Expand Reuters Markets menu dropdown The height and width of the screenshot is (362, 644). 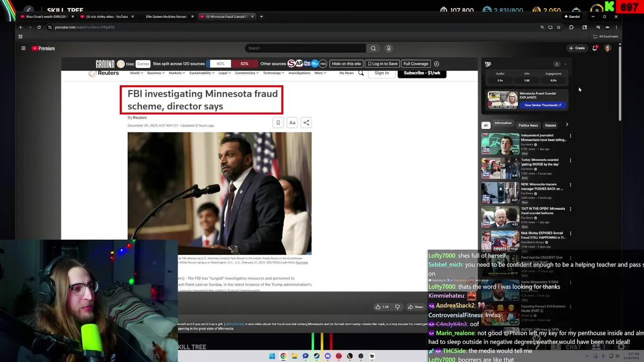(177, 73)
